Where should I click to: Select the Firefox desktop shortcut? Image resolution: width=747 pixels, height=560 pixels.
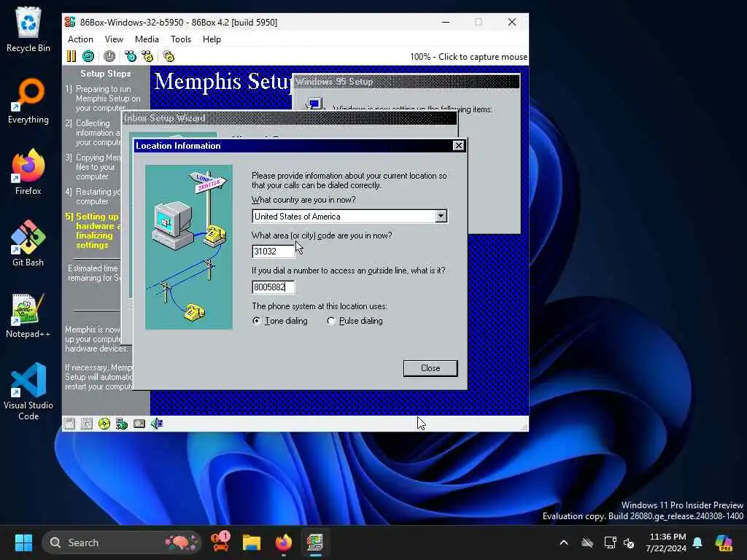(x=28, y=172)
